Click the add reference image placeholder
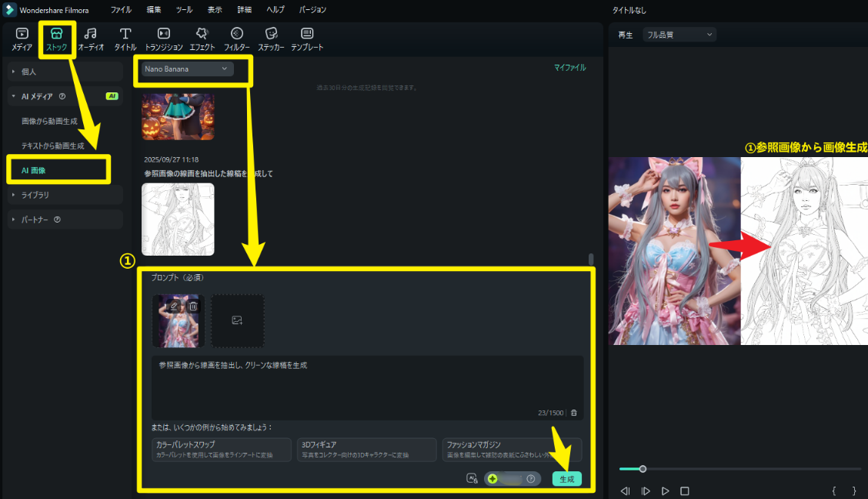 (x=238, y=320)
